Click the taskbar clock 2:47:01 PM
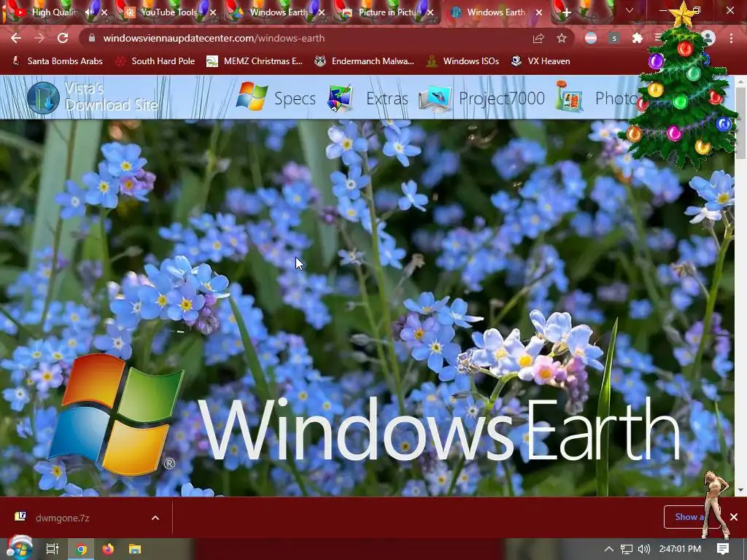 [680, 549]
